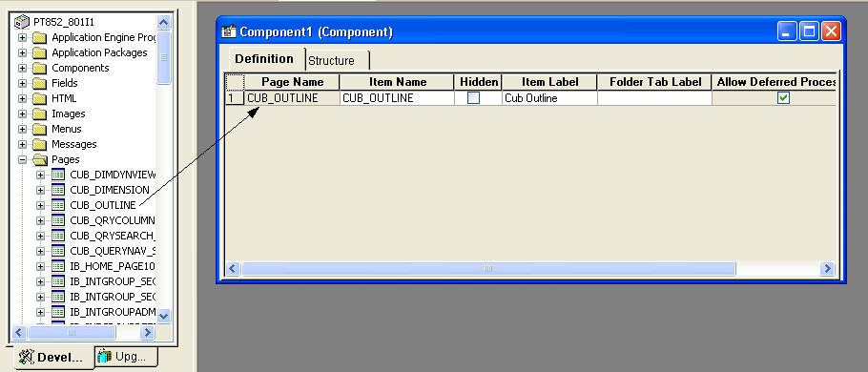
Task: Click the IB_INTGROUPADM page icon
Action: pos(58,312)
